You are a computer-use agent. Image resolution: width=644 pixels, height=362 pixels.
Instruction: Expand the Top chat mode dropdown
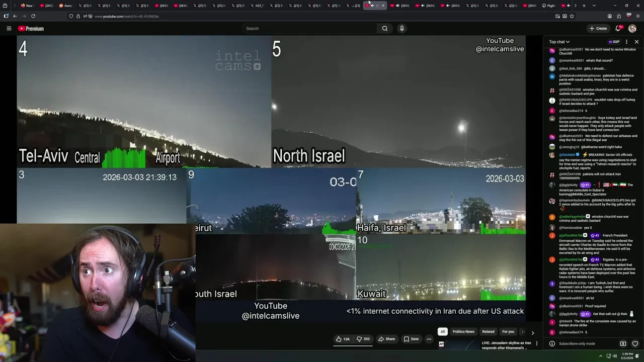pos(559,42)
